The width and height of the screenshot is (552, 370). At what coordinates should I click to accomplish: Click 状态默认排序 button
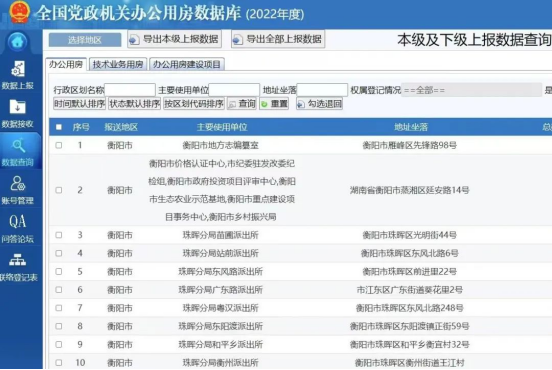tap(134, 104)
